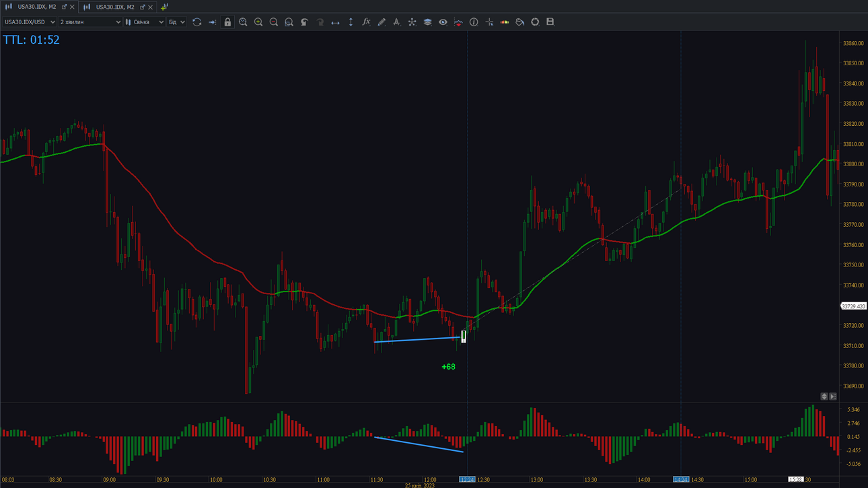Open the fx indicators menu

pos(366,22)
